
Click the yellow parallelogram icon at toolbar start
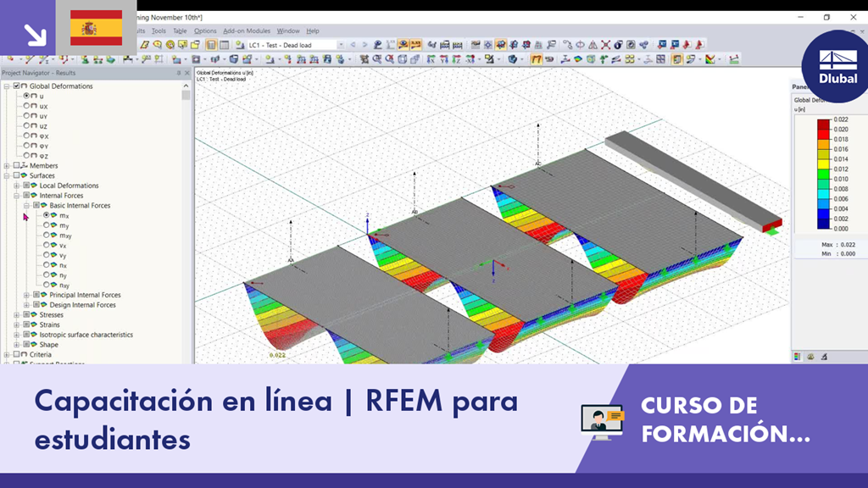(144, 45)
